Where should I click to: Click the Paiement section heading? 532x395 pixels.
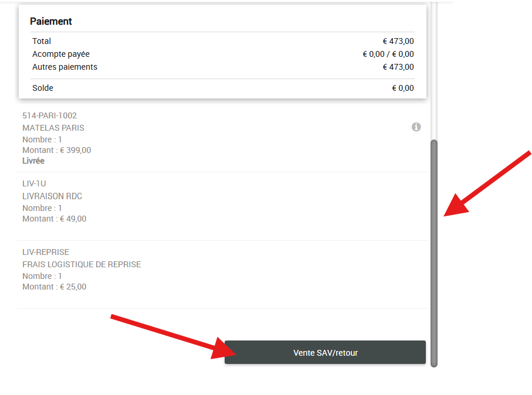[51, 21]
